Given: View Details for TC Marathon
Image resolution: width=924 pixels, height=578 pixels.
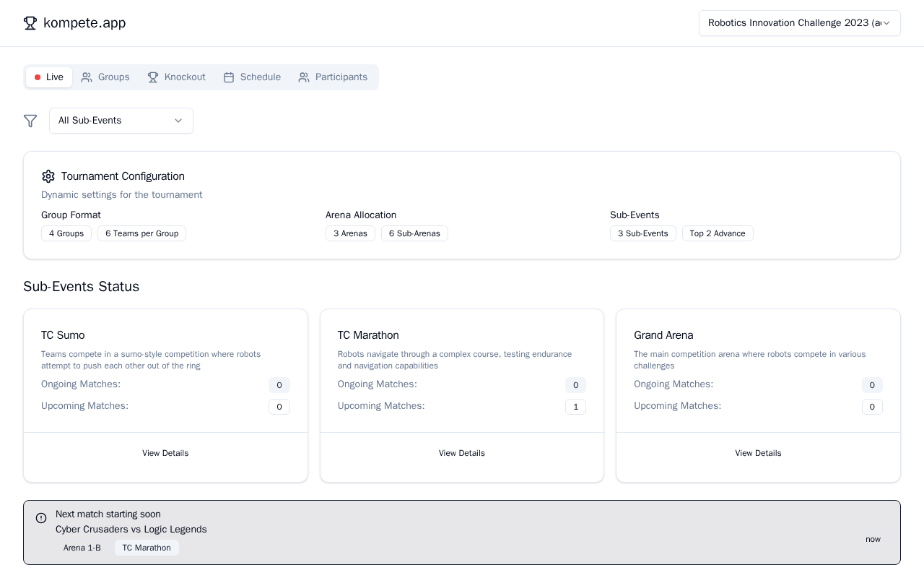Looking at the screenshot, I should [462, 453].
